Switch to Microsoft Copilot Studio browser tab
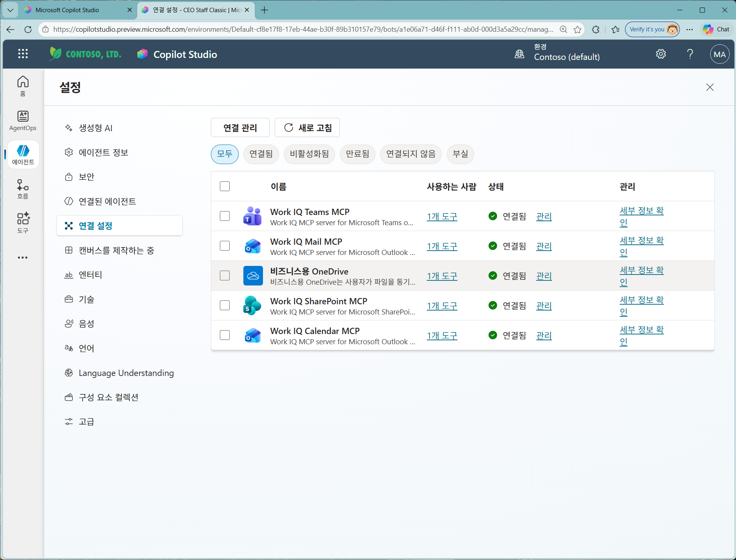 78,10
